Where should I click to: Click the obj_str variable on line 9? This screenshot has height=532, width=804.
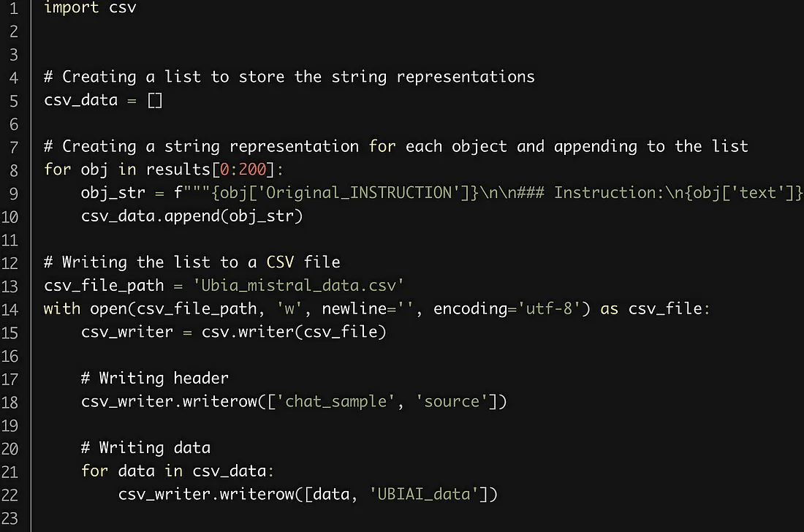(x=113, y=193)
